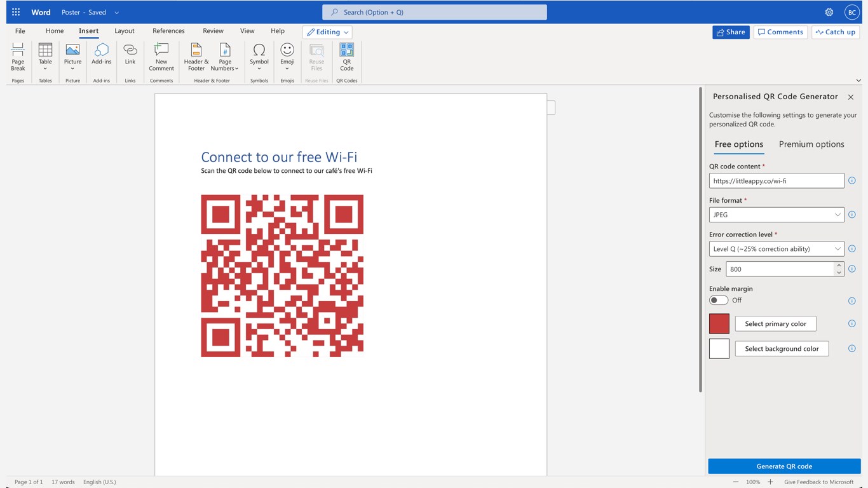The height and width of the screenshot is (488, 868).
Task: Click Select background color button
Action: (782, 349)
